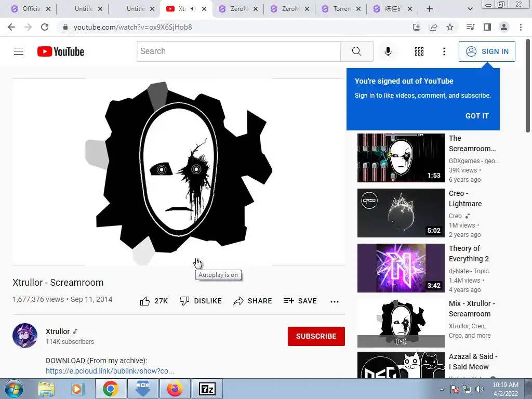This screenshot has height=399, width=532.
Task: Close the Torrent tab
Action: [358, 9]
